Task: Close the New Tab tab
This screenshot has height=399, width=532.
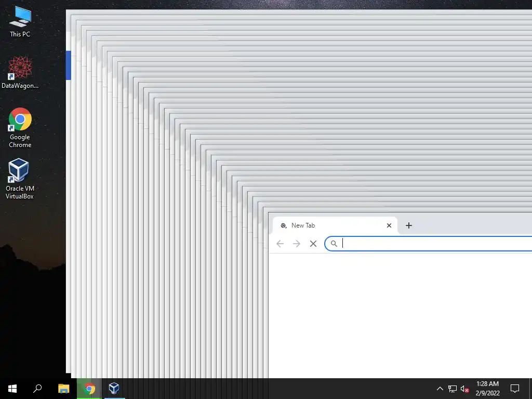Action: point(389,225)
